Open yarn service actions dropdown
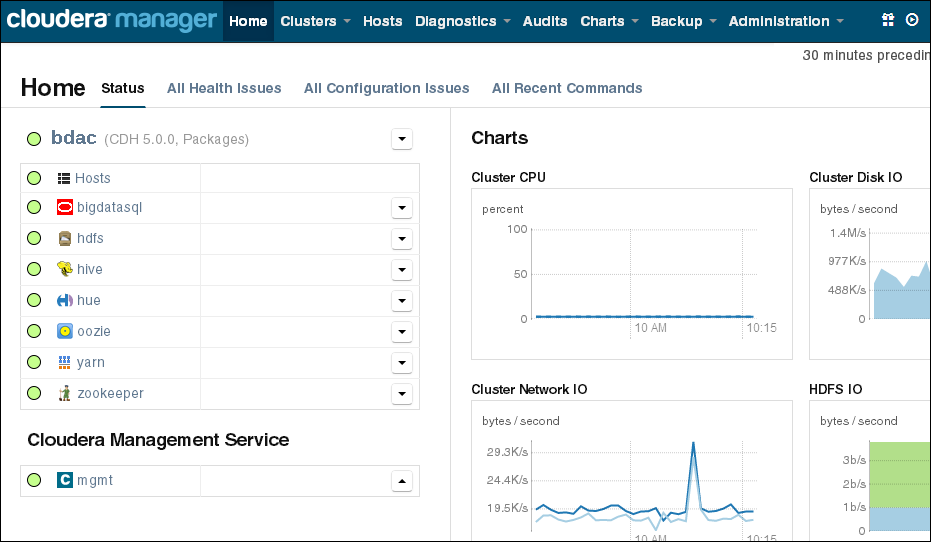This screenshot has width=931, height=542. click(x=402, y=362)
